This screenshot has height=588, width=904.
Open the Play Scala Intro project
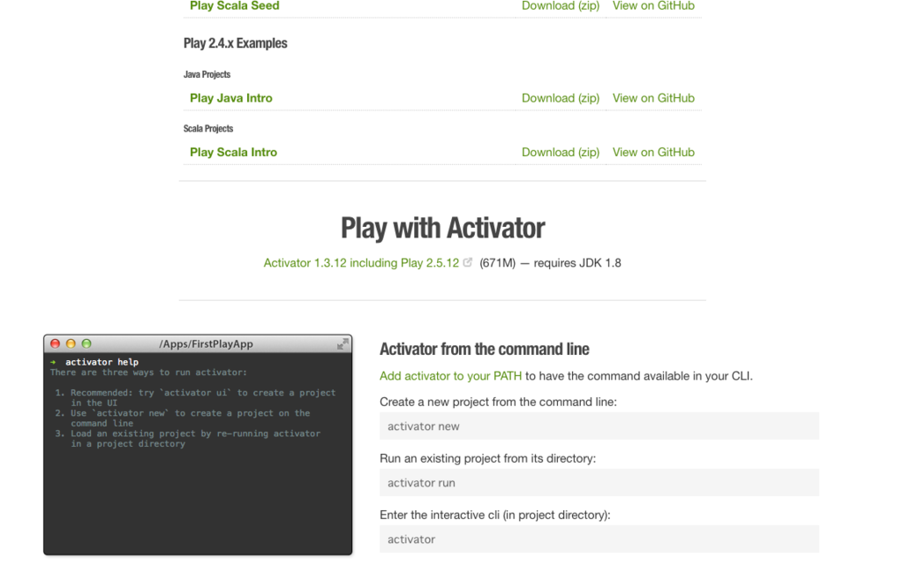[233, 152]
